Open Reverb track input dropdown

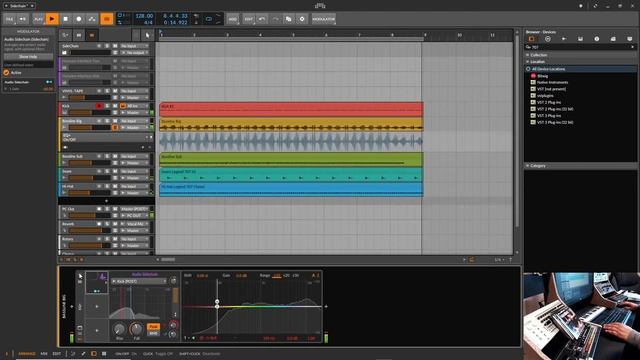pyautogui.click(x=135, y=224)
